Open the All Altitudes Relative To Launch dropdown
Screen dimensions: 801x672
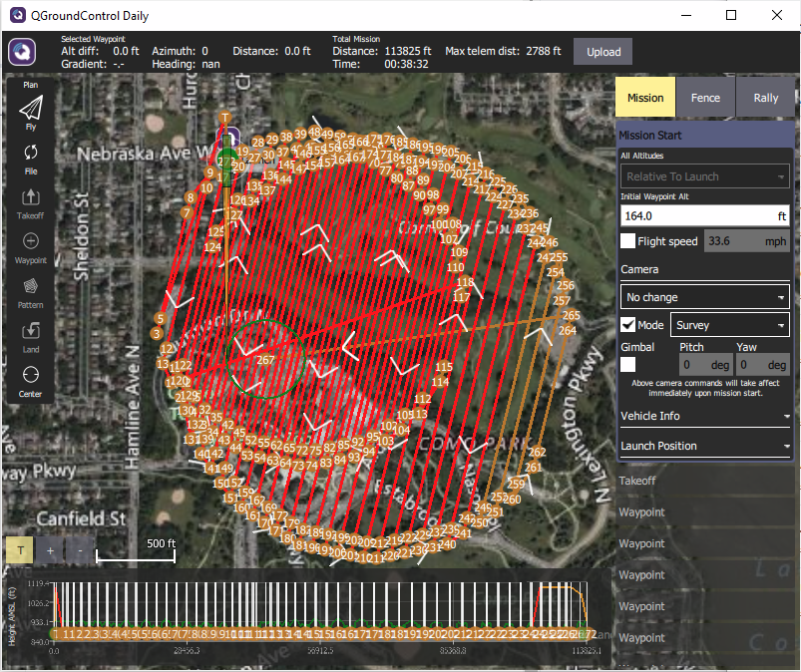705,176
